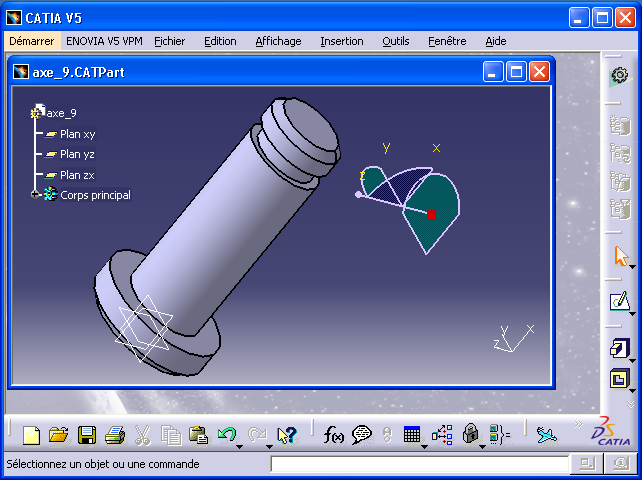The width and height of the screenshot is (642, 480).
Task: Click the greyed Redo arrow icon
Action: 257,434
